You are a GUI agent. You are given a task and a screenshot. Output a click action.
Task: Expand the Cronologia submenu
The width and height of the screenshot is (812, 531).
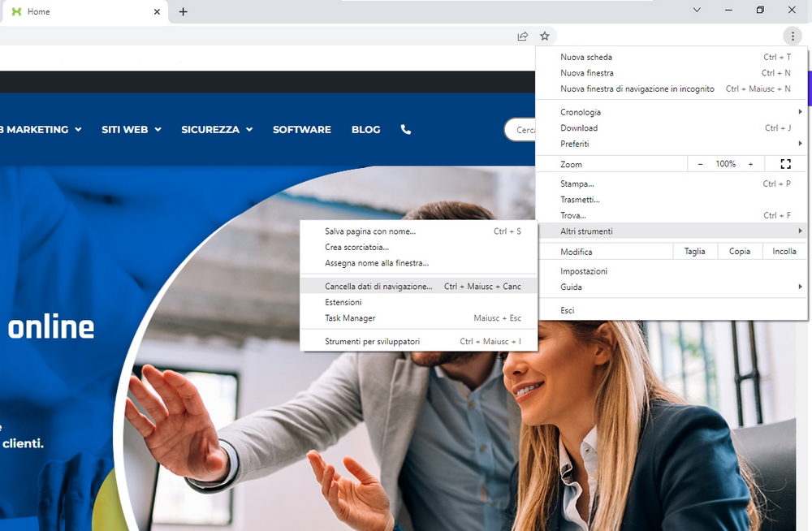672,112
